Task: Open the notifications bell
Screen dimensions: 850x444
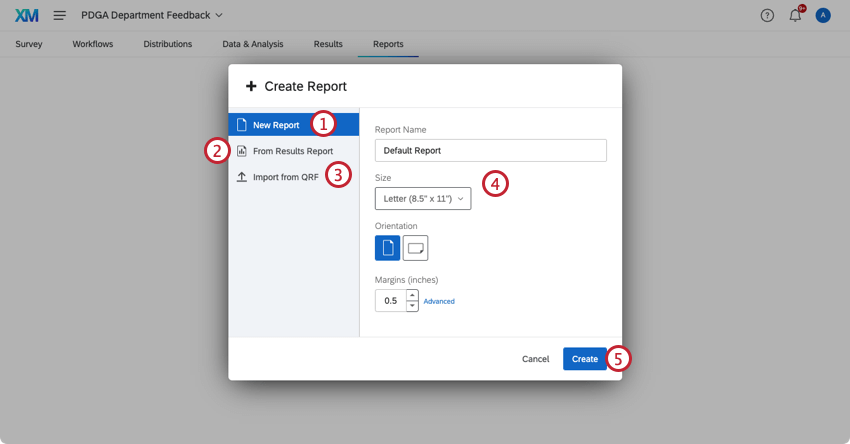Action: (x=795, y=15)
